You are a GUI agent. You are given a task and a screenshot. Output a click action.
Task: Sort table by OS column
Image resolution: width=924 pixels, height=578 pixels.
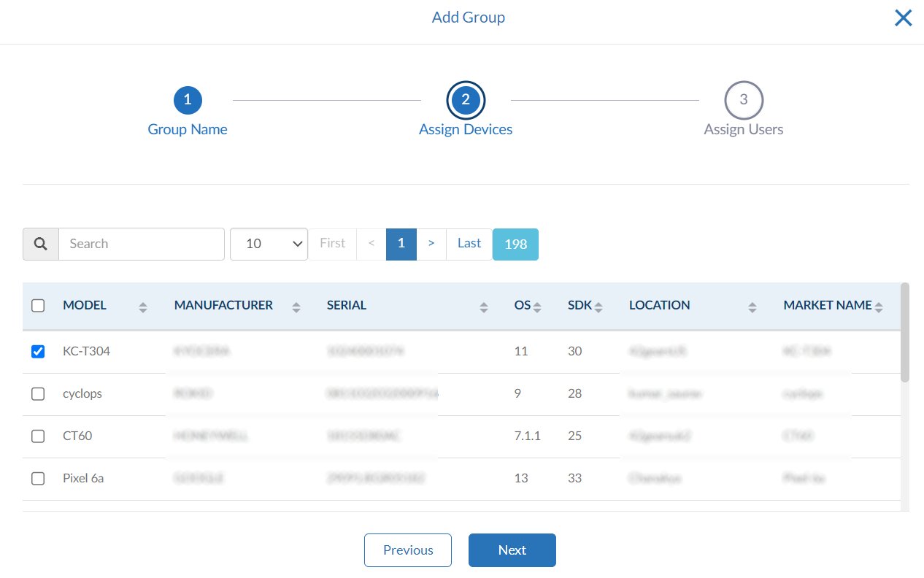pos(537,307)
